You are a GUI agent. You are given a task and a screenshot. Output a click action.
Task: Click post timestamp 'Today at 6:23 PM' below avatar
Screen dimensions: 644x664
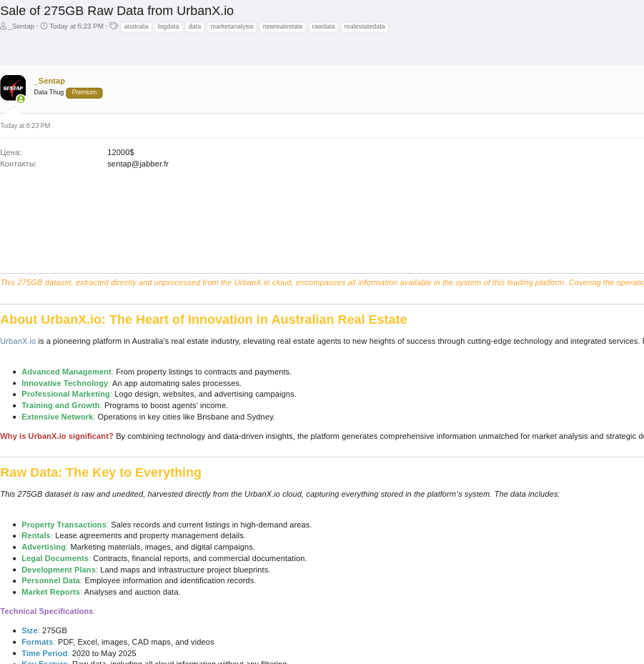pyautogui.click(x=25, y=126)
